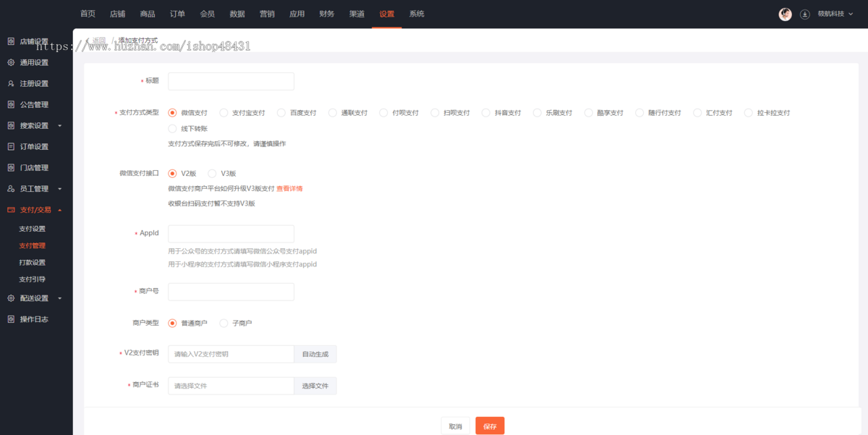Viewport: 868px width, 435px height.
Task: Open 会员 in top navigation
Action: tap(207, 14)
